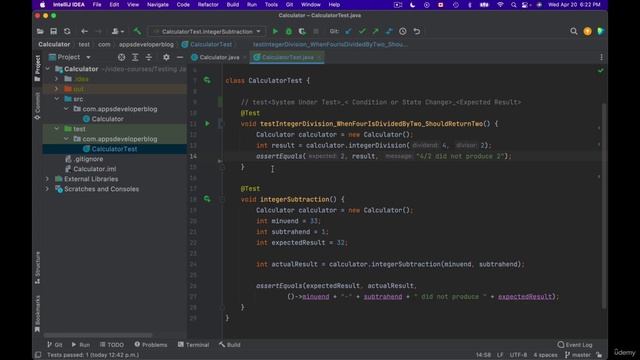Click the master git branch widget
The width and height of the screenshot is (640, 360).
578,355
